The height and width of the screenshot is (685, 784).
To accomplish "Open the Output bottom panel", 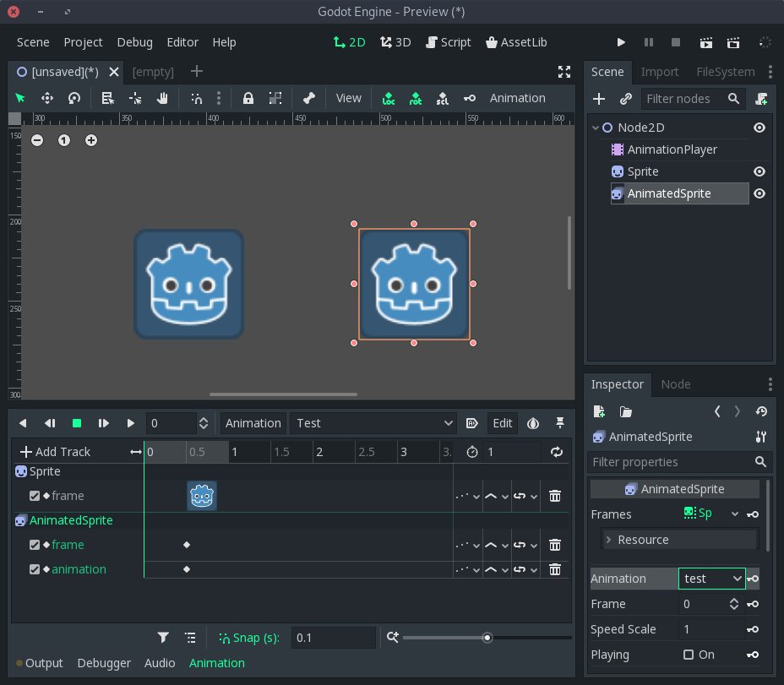I will coord(40,663).
